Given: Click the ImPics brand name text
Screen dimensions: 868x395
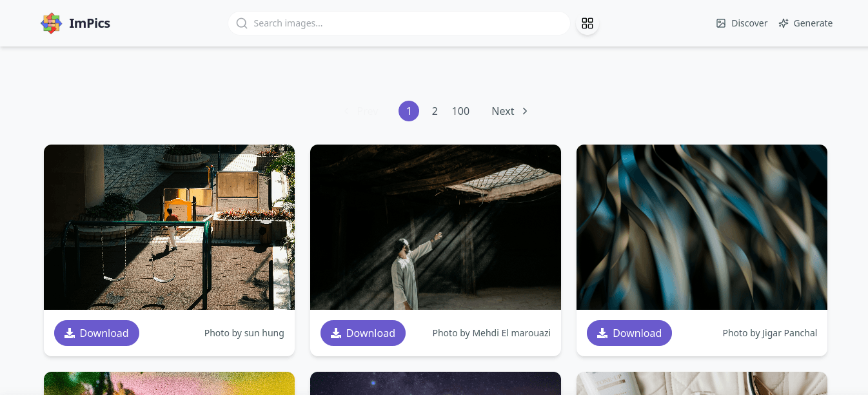Looking at the screenshot, I should 90,23.
